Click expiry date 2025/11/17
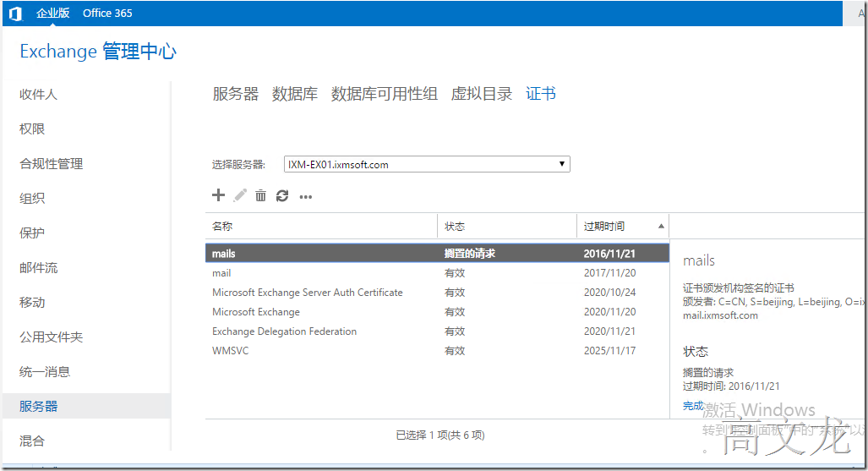This screenshot has width=868, height=471. 609,350
